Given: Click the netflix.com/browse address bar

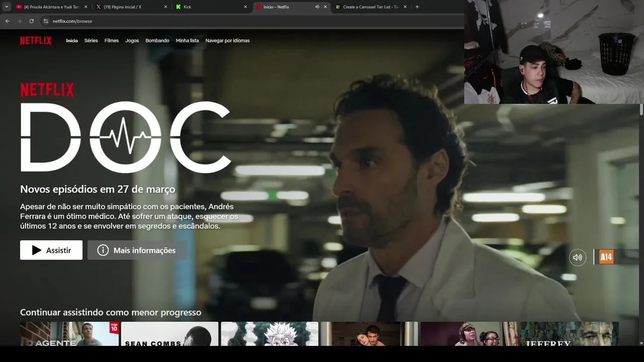Looking at the screenshot, I should 252,21.
